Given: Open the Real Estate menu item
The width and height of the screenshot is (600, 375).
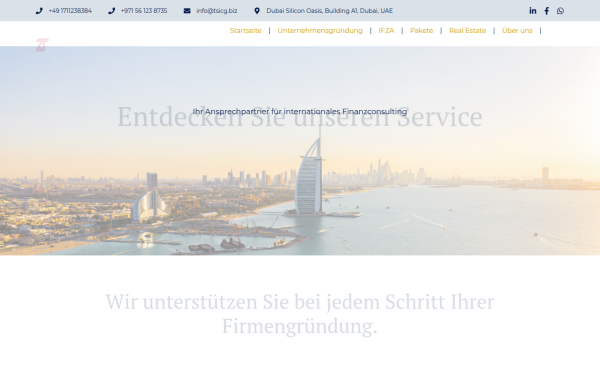Looking at the screenshot, I should tap(467, 31).
